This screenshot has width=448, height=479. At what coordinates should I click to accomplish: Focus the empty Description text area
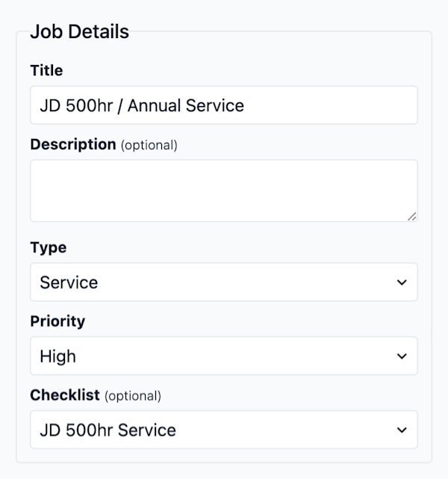click(x=223, y=191)
